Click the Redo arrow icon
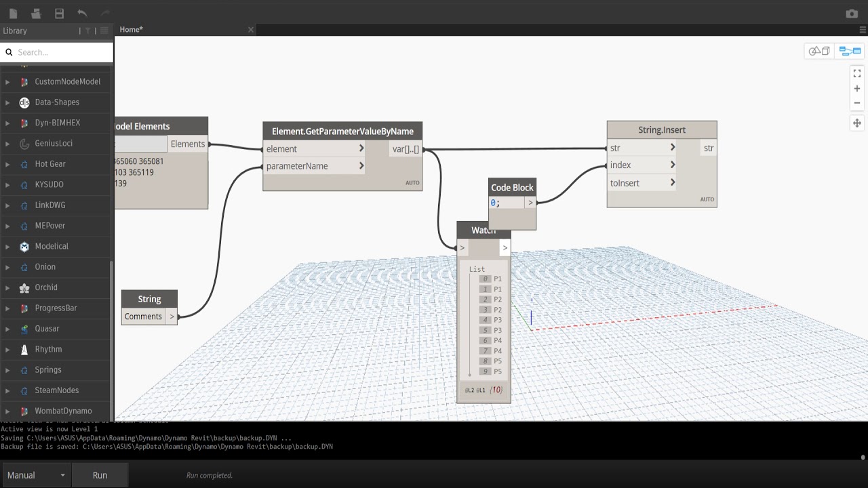The image size is (868, 488). (x=105, y=14)
